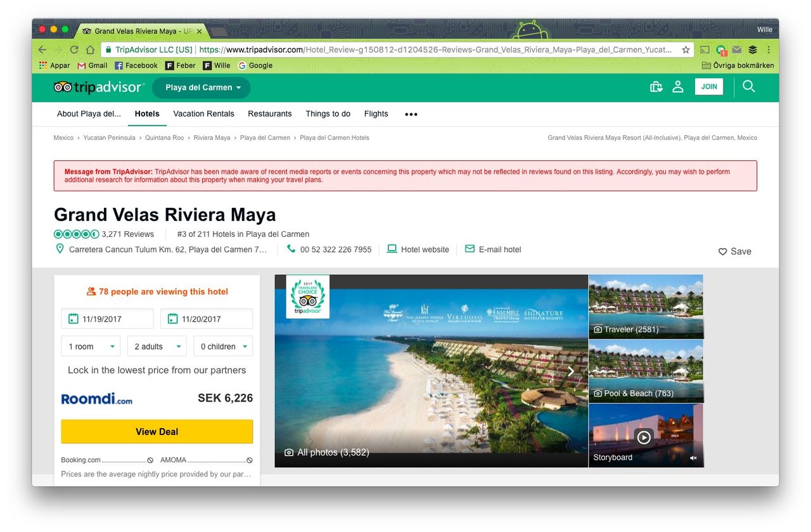This screenshot has width=811, height=532.
Task: Open the trips suitcase icon in header
Action: pos(656,87)
